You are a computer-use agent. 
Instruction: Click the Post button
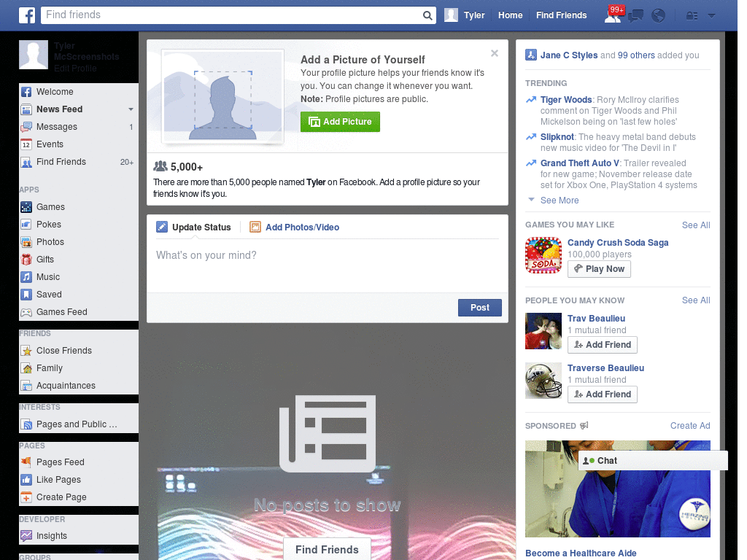(x=480, y=308)
